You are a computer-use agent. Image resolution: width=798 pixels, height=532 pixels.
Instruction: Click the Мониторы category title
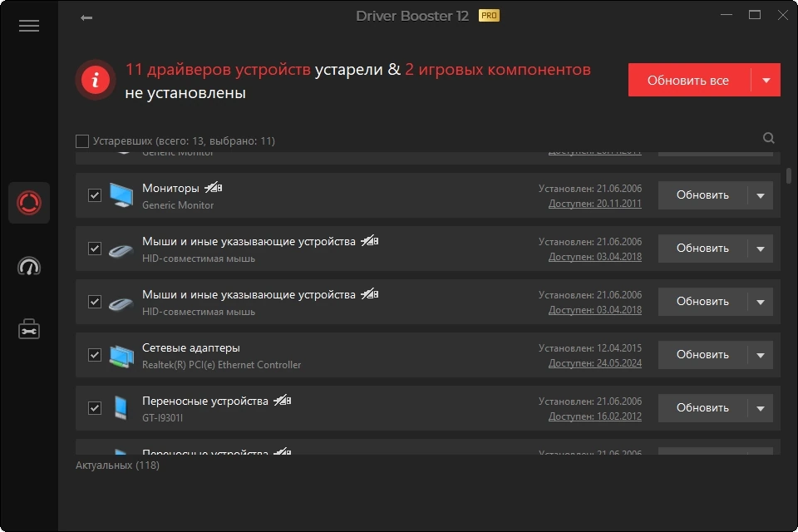[x=170, y=188]
